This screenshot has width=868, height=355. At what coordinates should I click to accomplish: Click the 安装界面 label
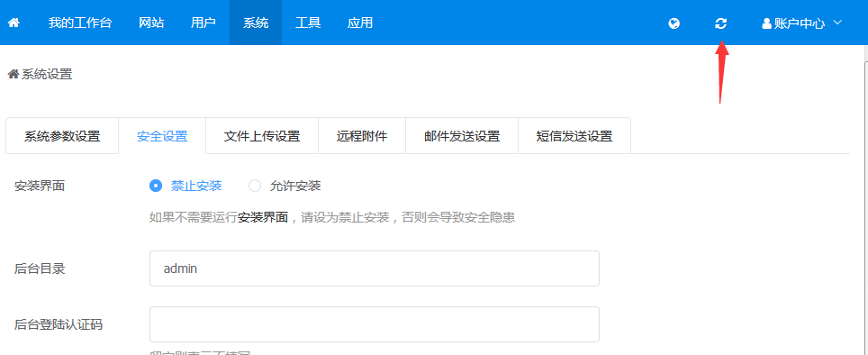[40, 187]
